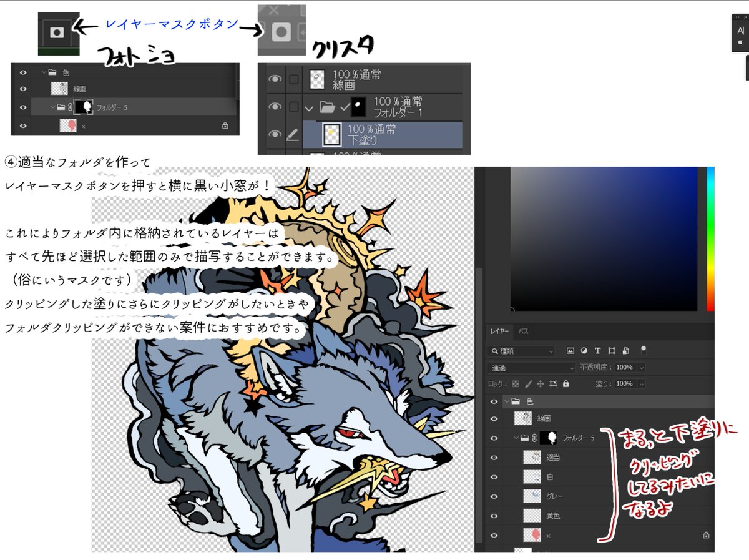Click prevent artboard auto-nesting lock icon
This screenshot has height=560, width=749.
(553, 384)
